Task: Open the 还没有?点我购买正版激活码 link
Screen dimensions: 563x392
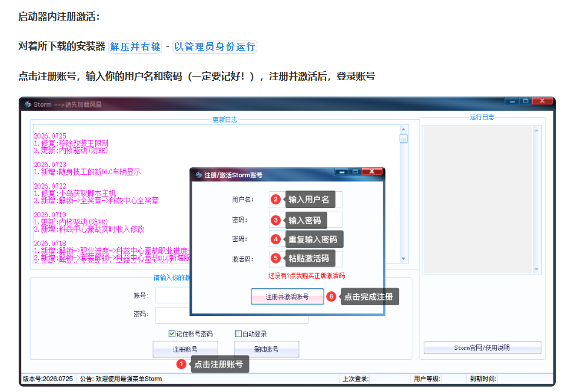Action: [x=307, y=276]
